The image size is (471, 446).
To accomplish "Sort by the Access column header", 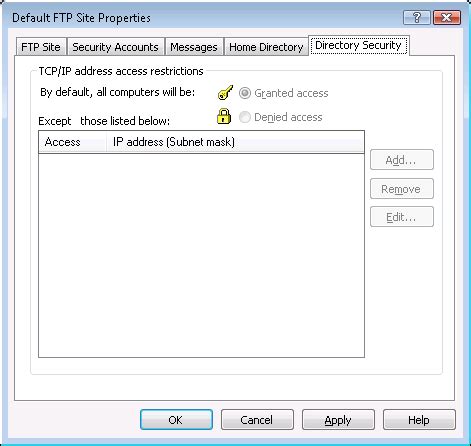I will (72, 142).
